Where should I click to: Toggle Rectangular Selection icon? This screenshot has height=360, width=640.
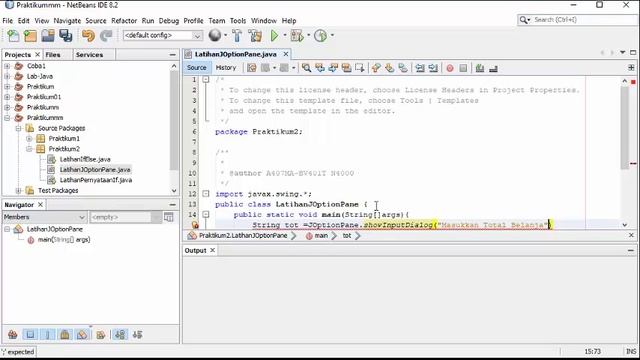click(x=360, y=68)
